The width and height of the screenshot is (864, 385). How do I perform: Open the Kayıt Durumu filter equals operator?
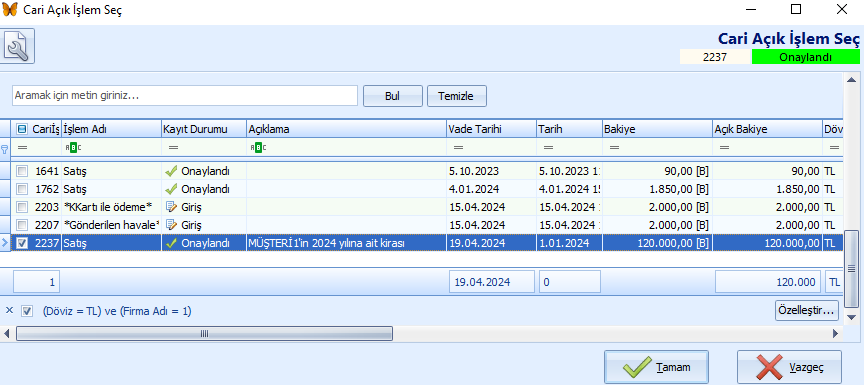[x=173, y=148]
